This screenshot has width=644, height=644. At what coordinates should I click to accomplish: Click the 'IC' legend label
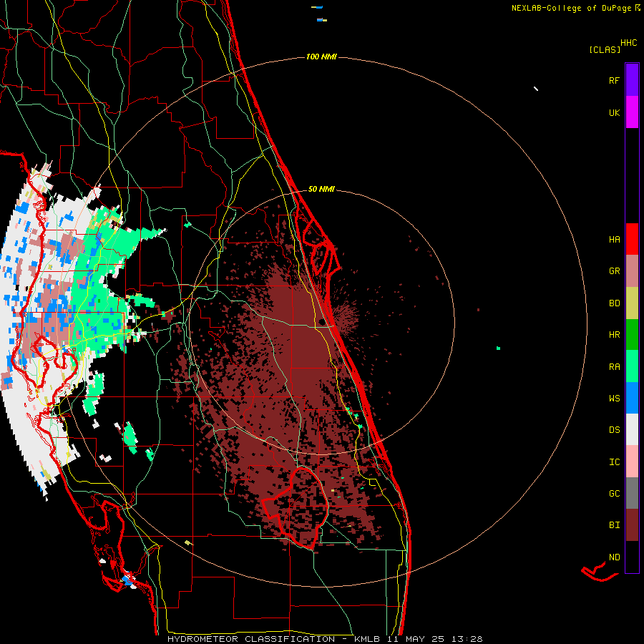(614, 462)
